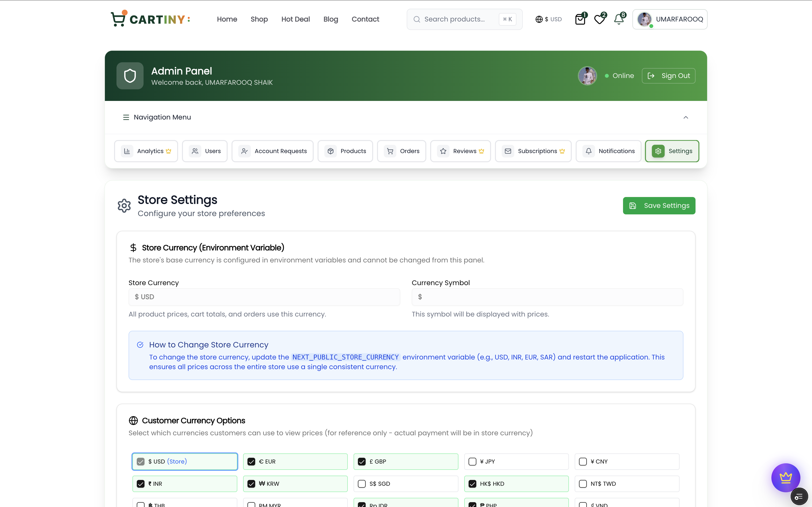This screenshot has width=812, height=507.
Task: Open the UMARFAROOQ user profile menu
Action: (670, 19)
